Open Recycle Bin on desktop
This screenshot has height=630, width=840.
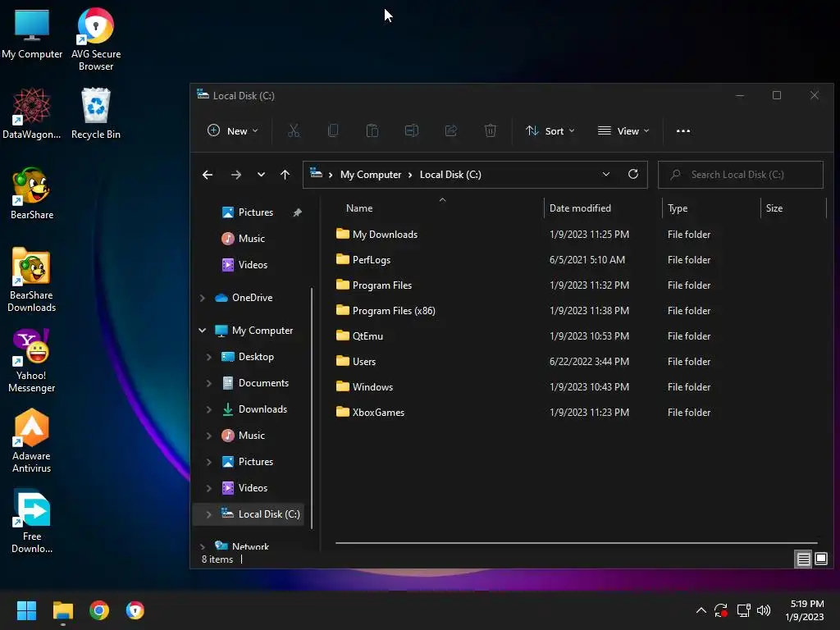pos(96,113)
